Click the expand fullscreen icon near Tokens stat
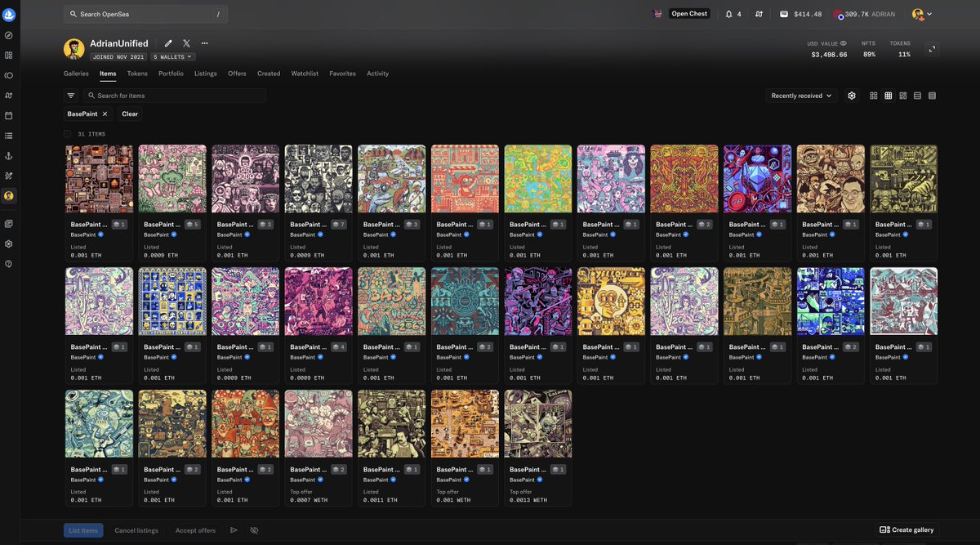Image resolution: width=980 pixels, height=545 pixels. coord(932,49)
